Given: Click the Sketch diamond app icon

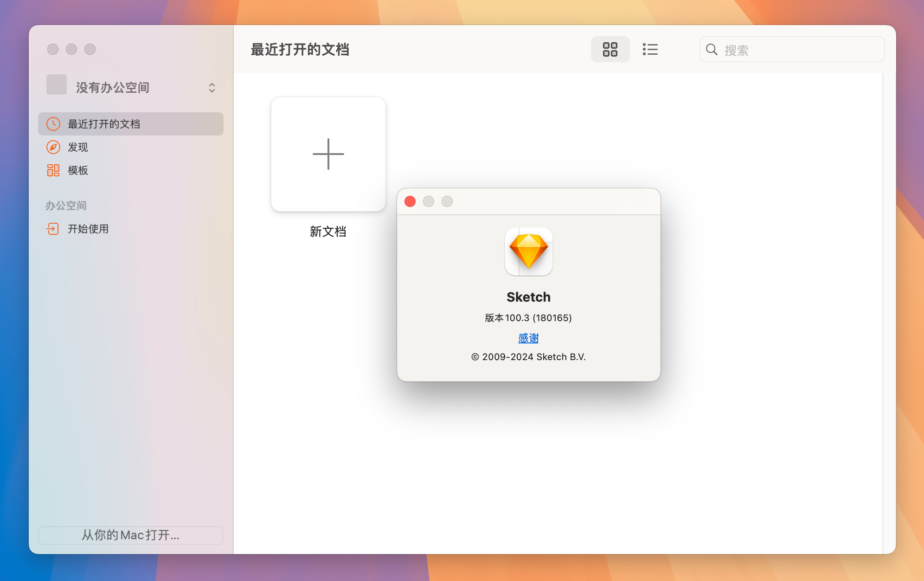Looking at the screenshot, I should 529,252.
